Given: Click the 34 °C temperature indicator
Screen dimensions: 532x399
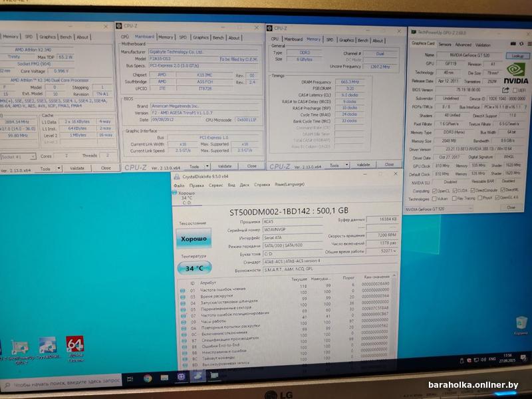Looking at the screenshot, I should pyautogui.click(x=194, y=269).
